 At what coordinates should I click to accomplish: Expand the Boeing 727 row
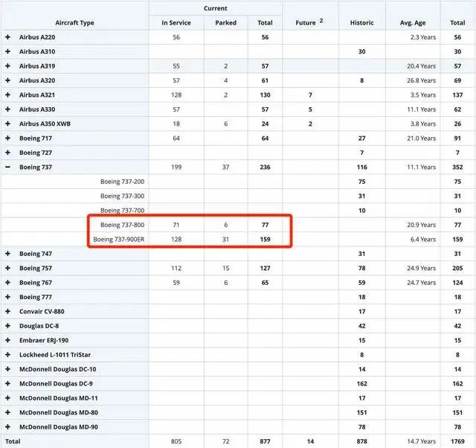(x=8, y=153)
